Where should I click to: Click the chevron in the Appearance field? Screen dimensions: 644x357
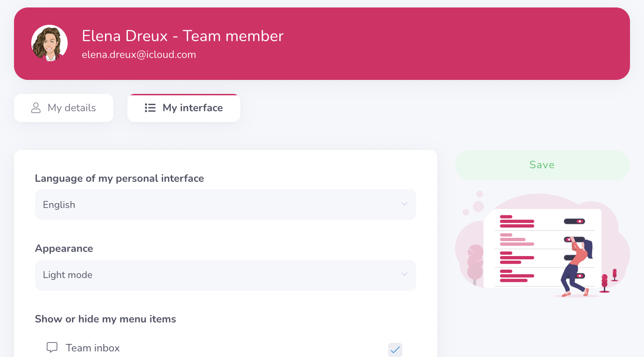click(404, 274)
